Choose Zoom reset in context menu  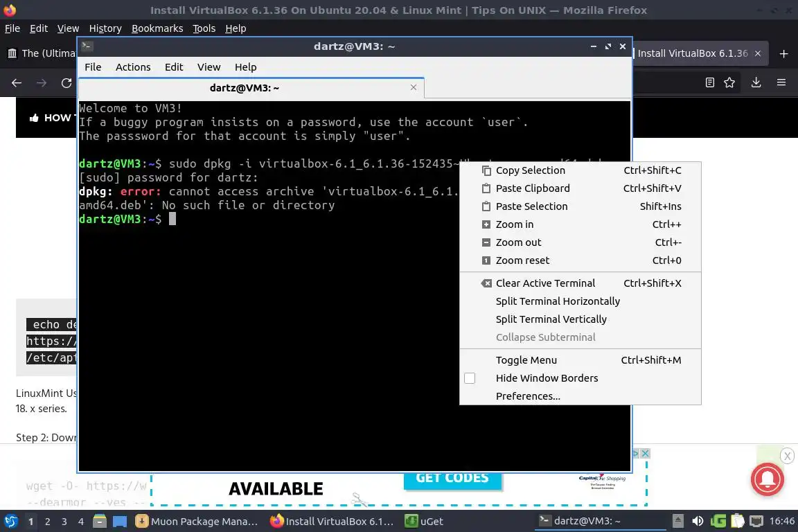[x=580, y=260]
